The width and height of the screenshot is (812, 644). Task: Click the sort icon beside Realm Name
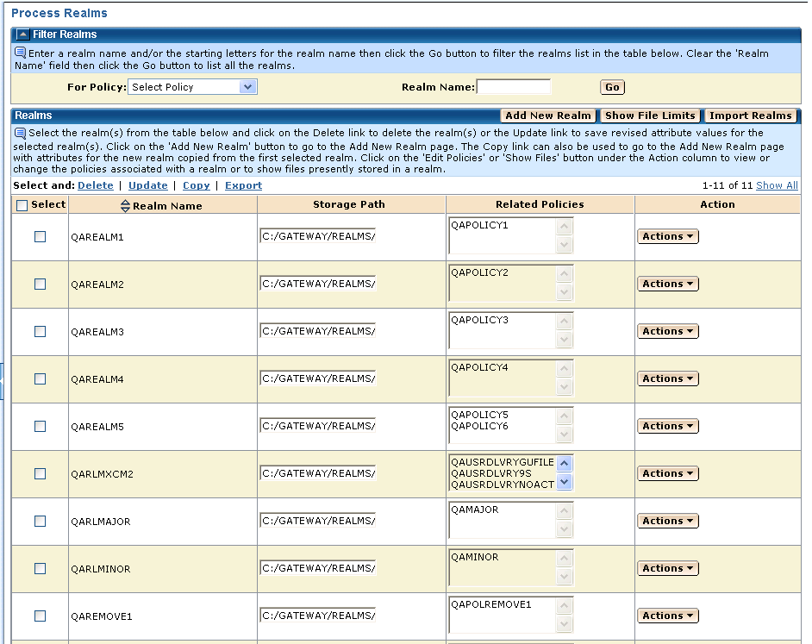coord(125,206)
